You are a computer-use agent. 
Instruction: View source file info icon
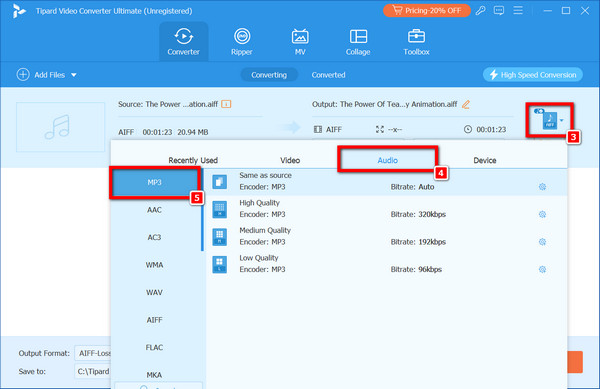pyautogui.click(x=226, y=104)
